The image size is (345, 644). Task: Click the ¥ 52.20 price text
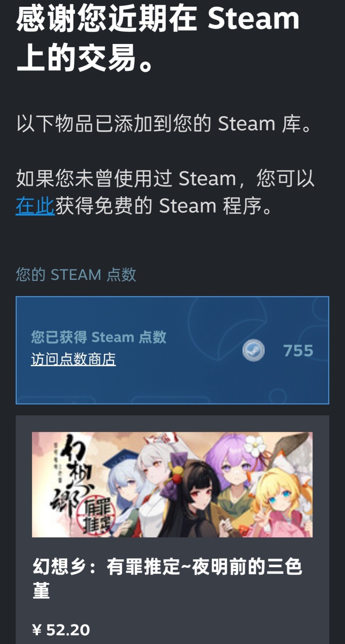61,630
